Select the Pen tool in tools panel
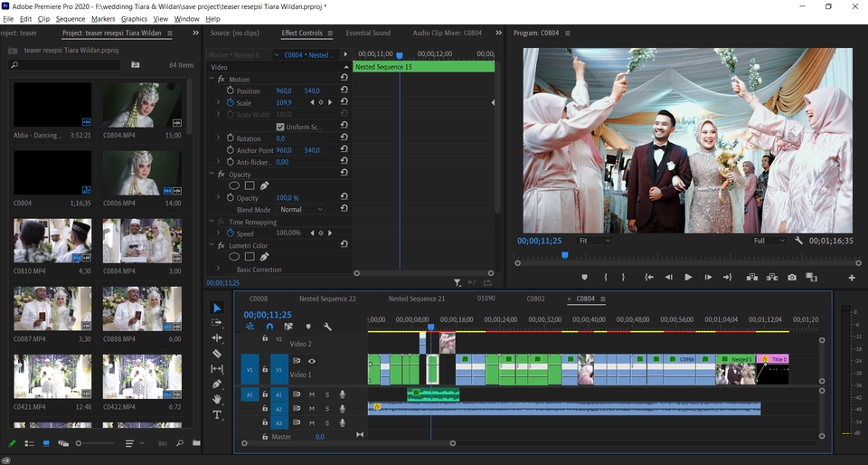Screen dimensions: 868x465 coord(217,384)
